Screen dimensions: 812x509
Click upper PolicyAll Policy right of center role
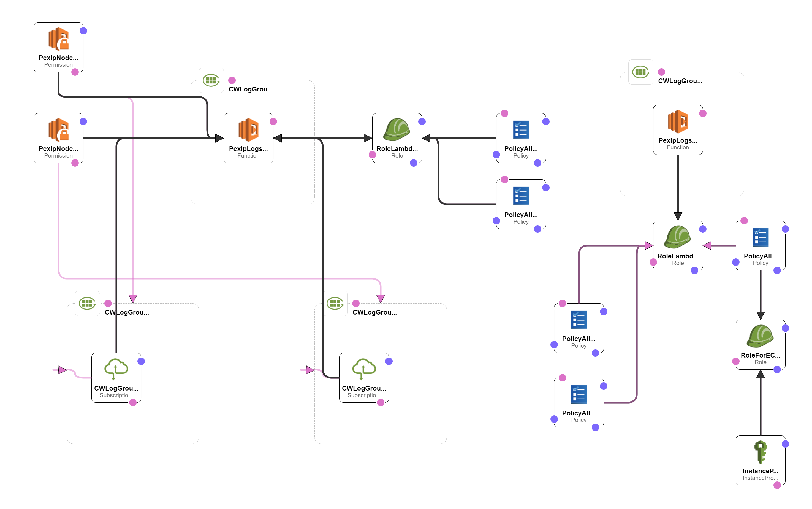click(521, 130)
